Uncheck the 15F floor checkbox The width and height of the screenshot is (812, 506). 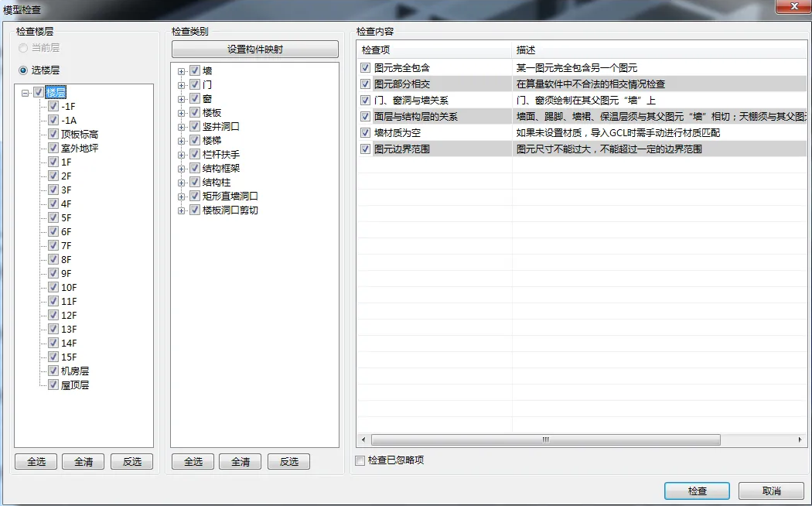53,357
